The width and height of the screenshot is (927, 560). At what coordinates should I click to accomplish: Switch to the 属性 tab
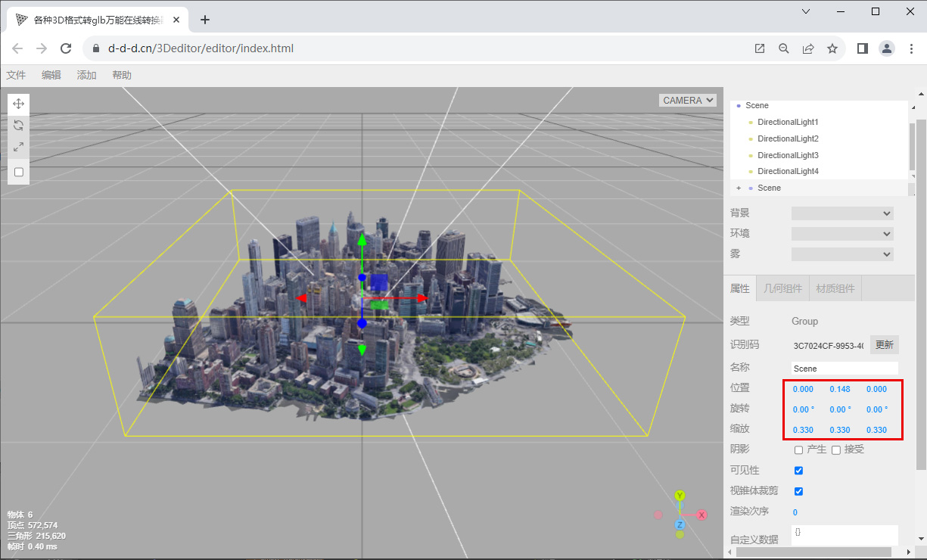[739, 288]
